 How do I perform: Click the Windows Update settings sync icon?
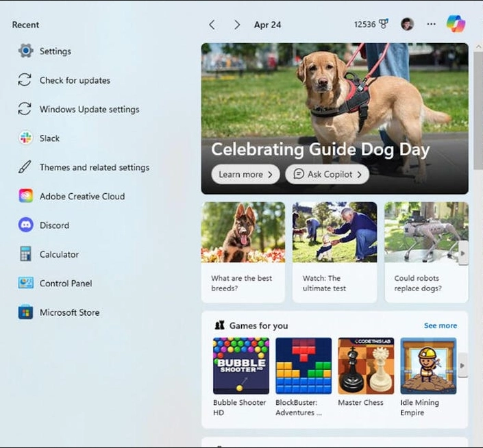(25, 109)
